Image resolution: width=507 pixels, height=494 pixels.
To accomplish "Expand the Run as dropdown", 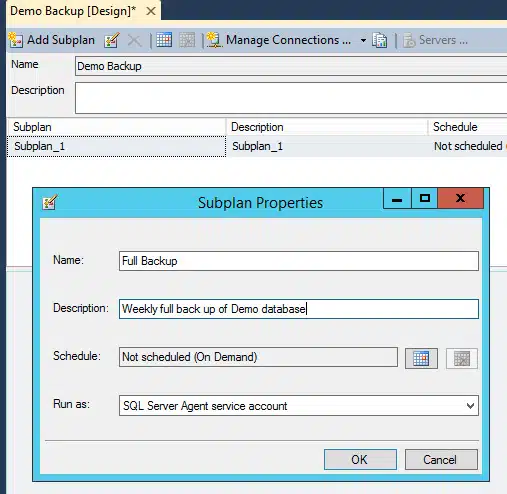I will point(470,406).
